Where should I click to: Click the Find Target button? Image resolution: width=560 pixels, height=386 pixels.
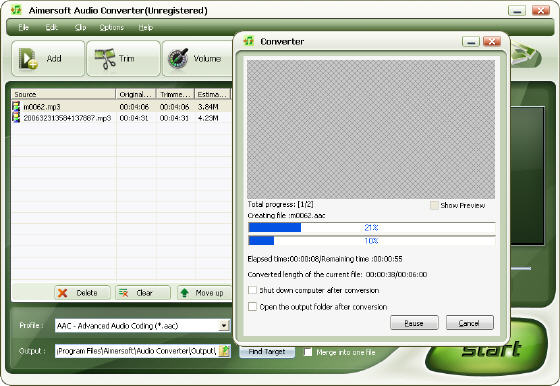click(x=267, y=352)
